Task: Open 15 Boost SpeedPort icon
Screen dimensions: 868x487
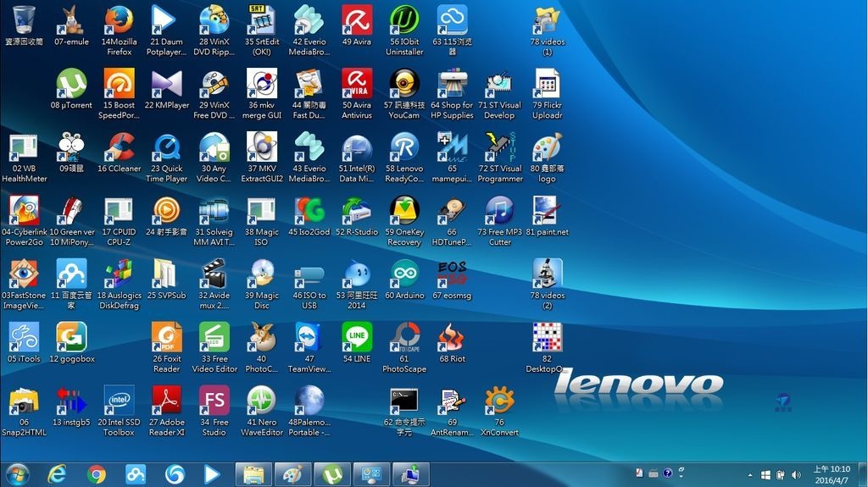Action: coord(119,84)
